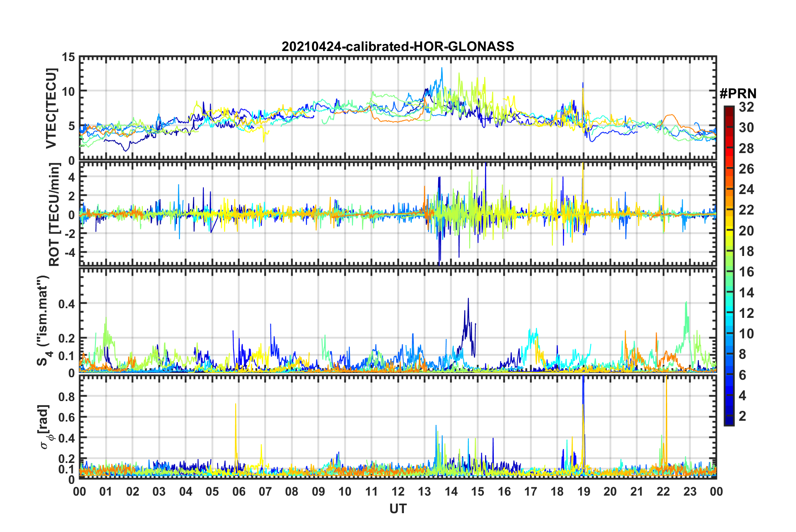The image size is (796, 532).
Task: Click sigma-phi axis tick label 0.8
Action: 67,396
